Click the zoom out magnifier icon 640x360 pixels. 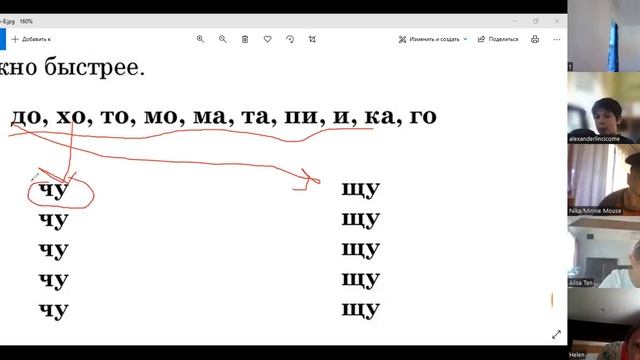pos(222,39)
